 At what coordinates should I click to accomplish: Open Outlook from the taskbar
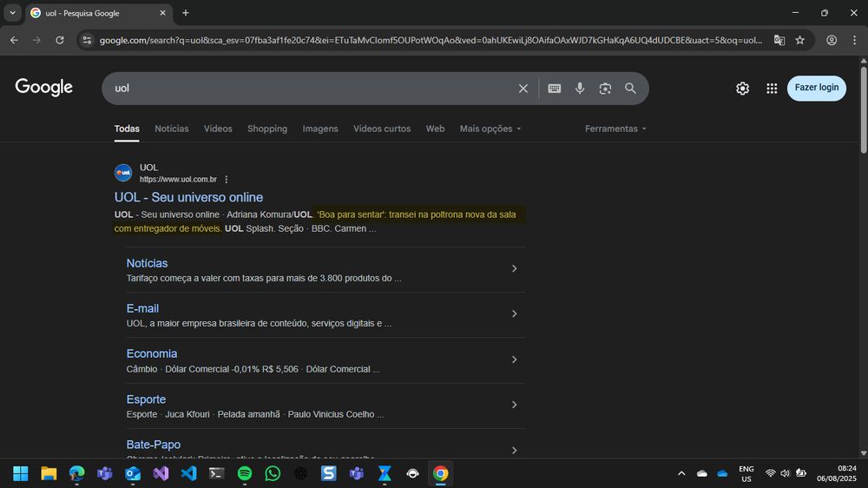133,473
